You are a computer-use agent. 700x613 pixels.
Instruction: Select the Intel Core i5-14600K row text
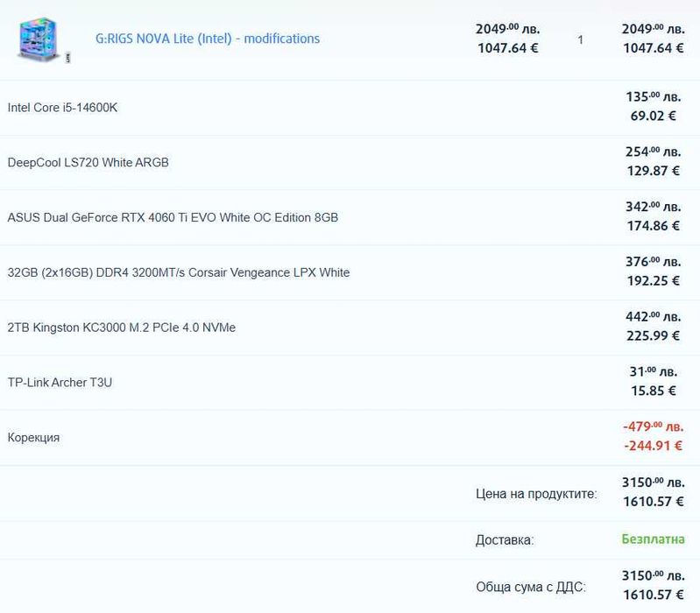pos(62,108)
